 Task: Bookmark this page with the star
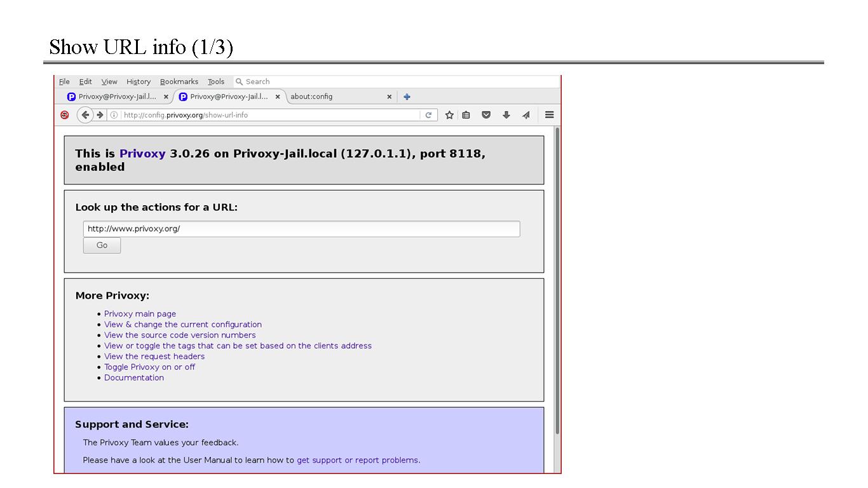coord(449,115)
